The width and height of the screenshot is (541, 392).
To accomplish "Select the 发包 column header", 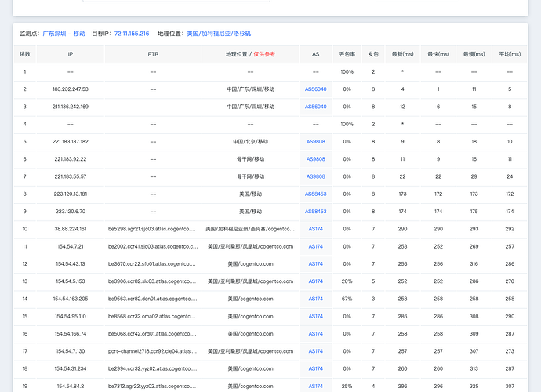I will point(373,54).
